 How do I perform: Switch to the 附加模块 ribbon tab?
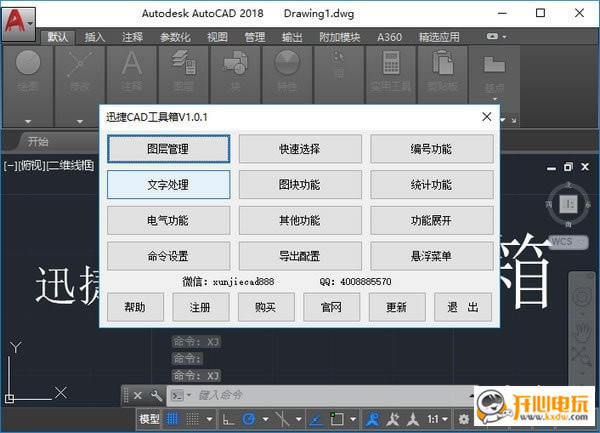coord(339,37)
